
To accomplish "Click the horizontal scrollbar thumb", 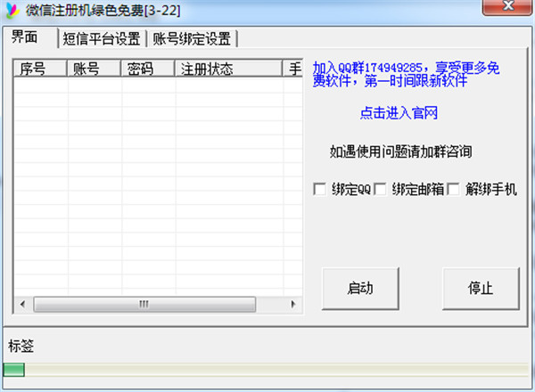I will pyautogui.click(x=143, y=305).
